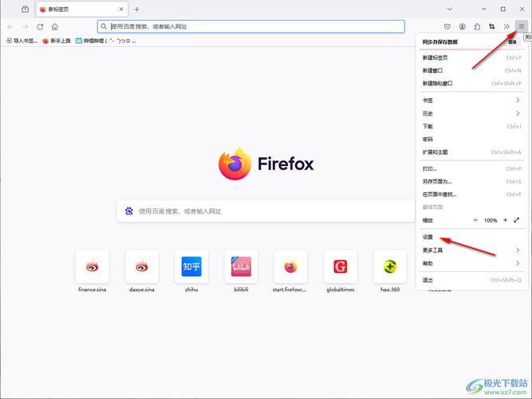The height and width of the screenshot is (399, 532).
Task: Go to the home page icon
Action: [54, 26]
